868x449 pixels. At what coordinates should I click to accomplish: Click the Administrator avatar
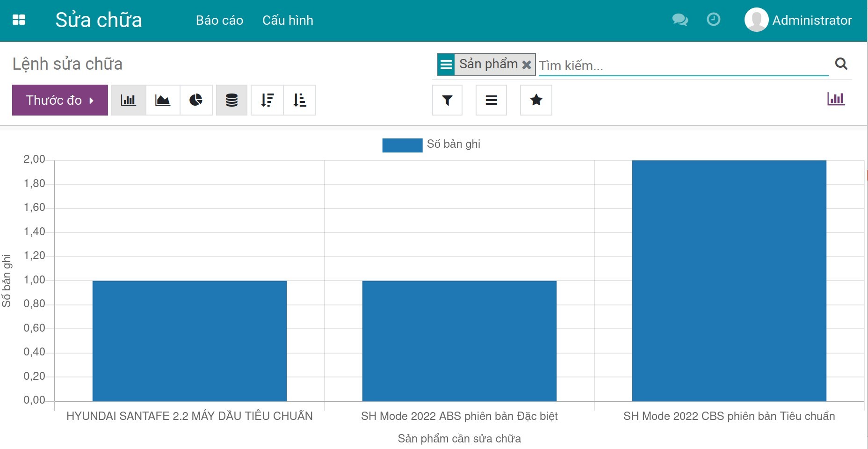click(756, 20)
